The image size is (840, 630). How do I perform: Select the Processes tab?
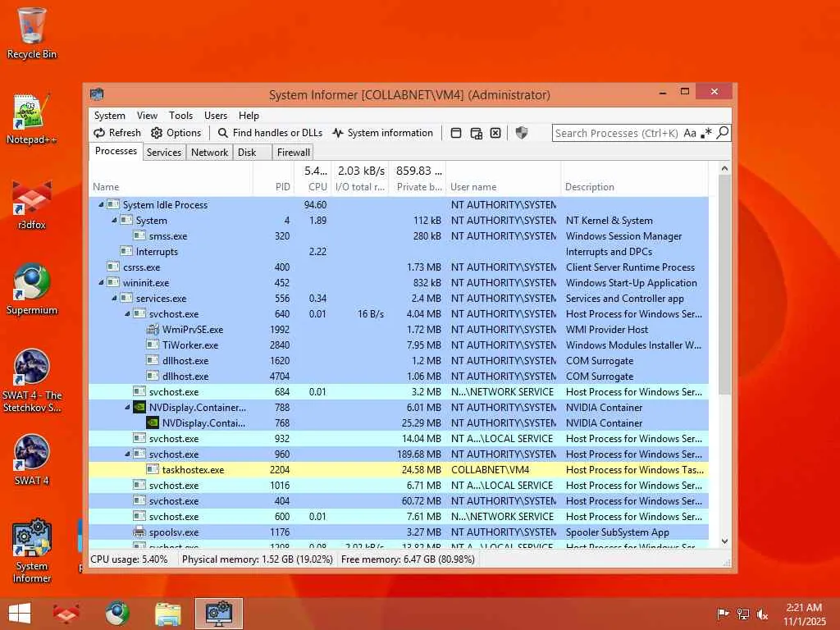click(116, 151)
